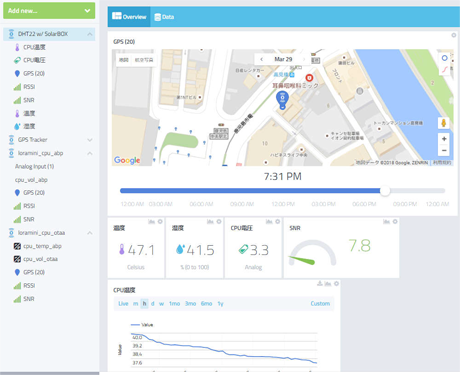Expand the GPS Tracker device
460x375 pixels.
[x=90, y=140]
